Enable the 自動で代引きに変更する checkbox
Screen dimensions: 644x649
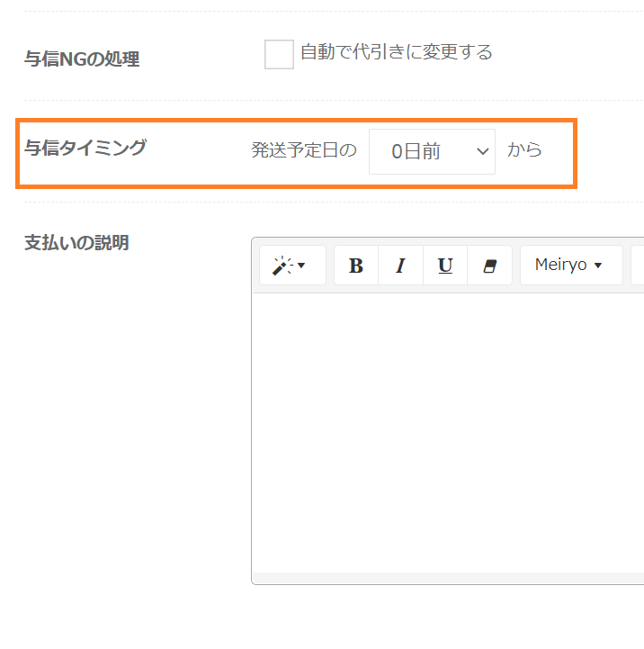click(x=279, y=55)
